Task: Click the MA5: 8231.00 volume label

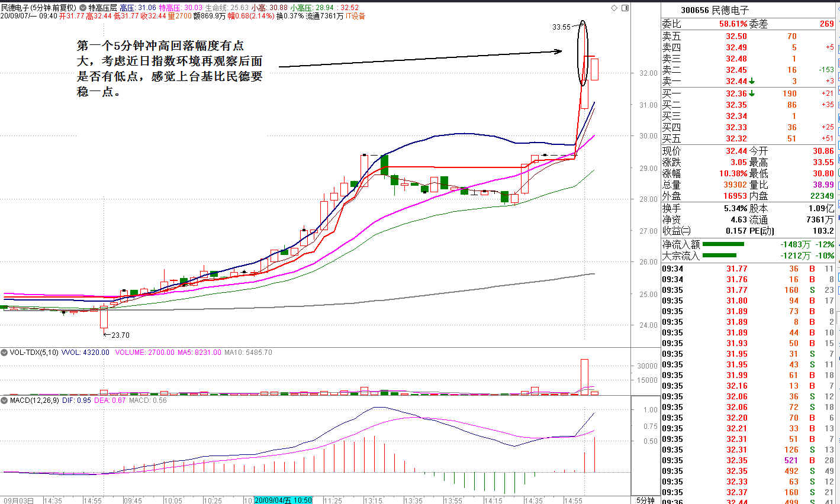Action: tap(200, 353)
